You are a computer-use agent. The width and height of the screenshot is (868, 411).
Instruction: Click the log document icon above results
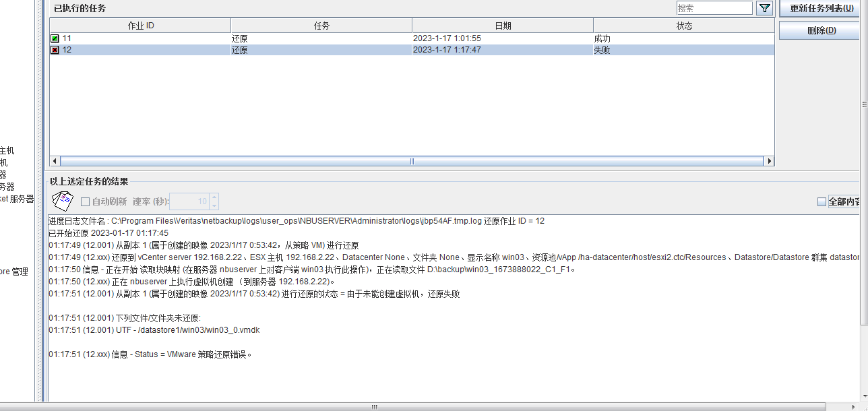pos(62,201)
